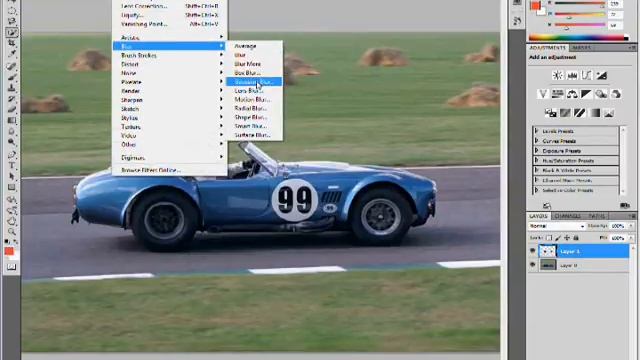Select the Hand tool
This screenshot has height=360, width=640.
coord(12,221)
